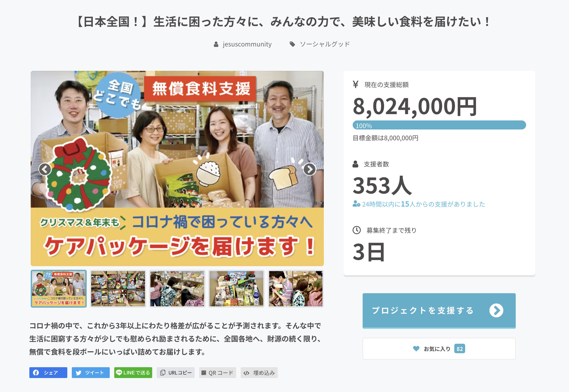The image size is (569, 392).
Task: Click the 100% funding progress bar
Action: coord(439,125)
